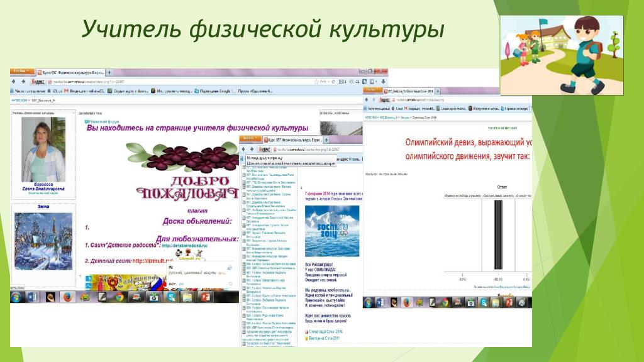Screen dimensions: 644x362
Task: Go back in the middle window
Action: coord(243,150)
